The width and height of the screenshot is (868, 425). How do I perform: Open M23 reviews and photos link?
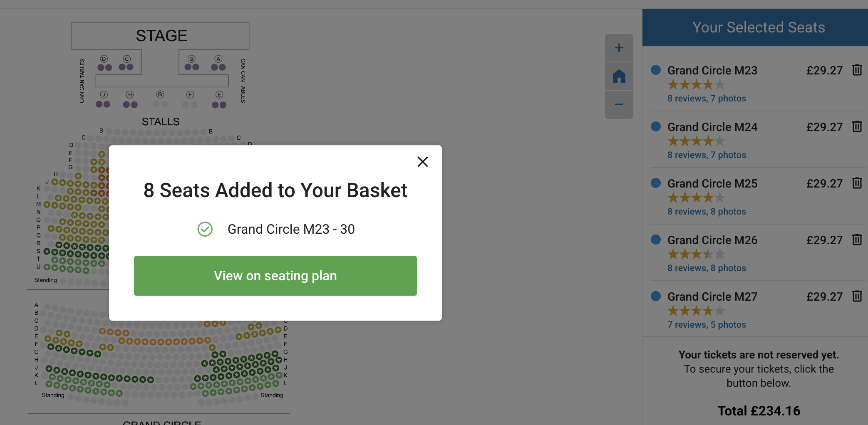point(707,99)
